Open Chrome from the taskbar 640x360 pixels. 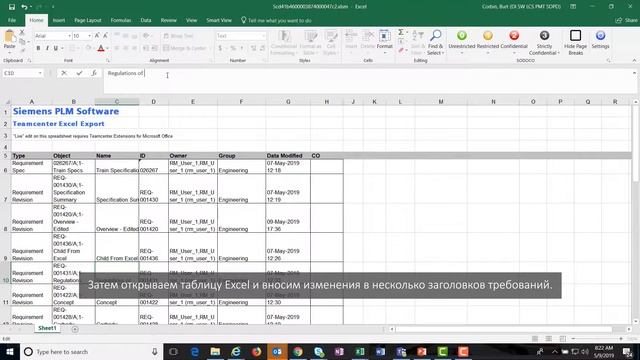(x=298, y=351)
